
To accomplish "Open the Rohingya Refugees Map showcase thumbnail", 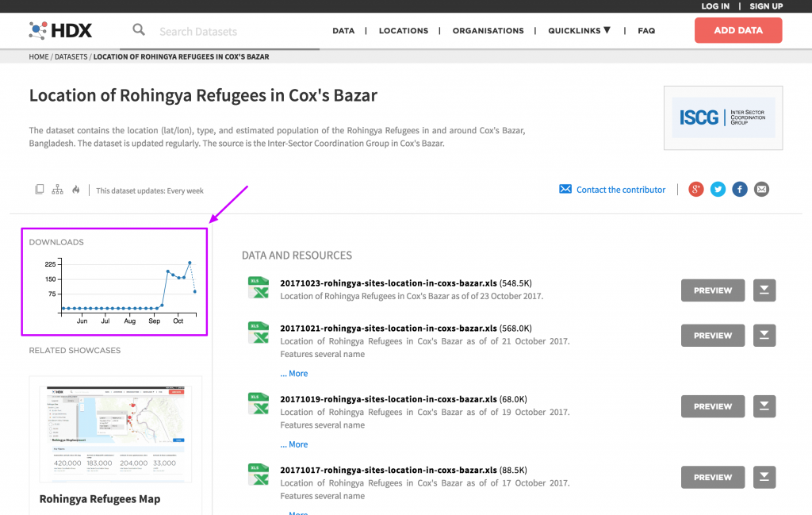I will tap(116, 434).
